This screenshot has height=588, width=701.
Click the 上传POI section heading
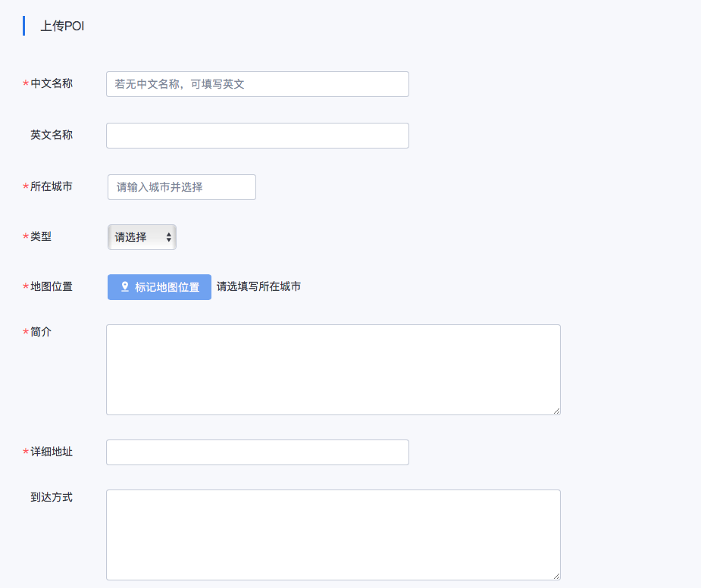(x=62, y=26)
